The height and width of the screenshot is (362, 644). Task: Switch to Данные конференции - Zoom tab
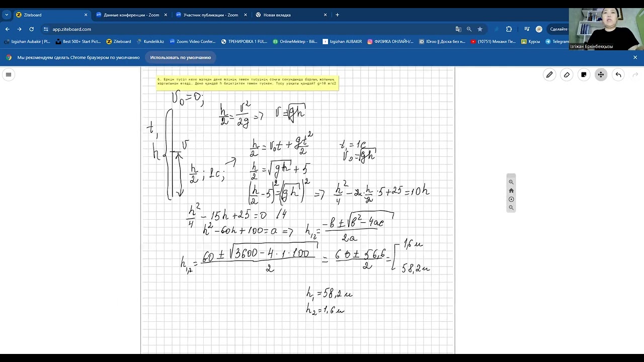coord(131,15)
